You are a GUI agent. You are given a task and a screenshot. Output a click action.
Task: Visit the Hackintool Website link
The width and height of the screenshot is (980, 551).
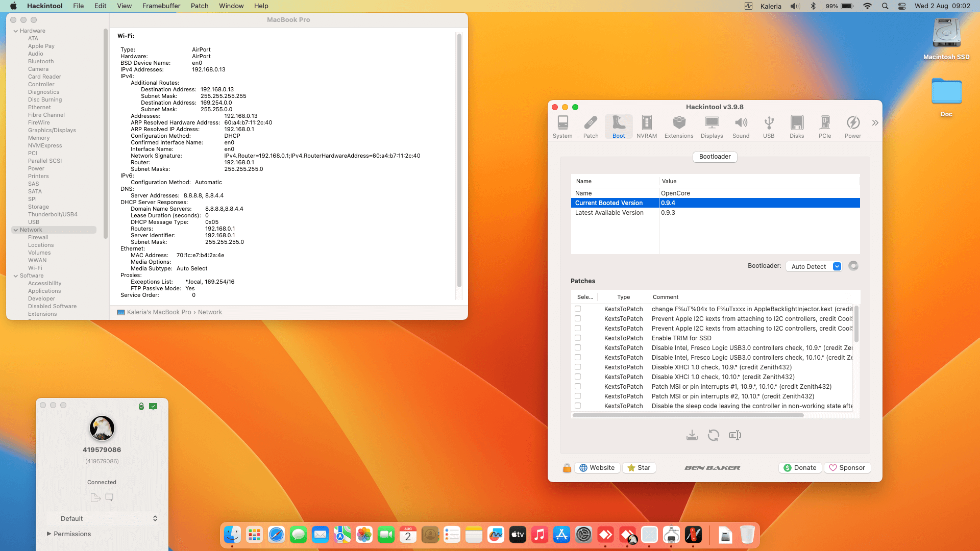pyautogui.click(x=597, y=467)
